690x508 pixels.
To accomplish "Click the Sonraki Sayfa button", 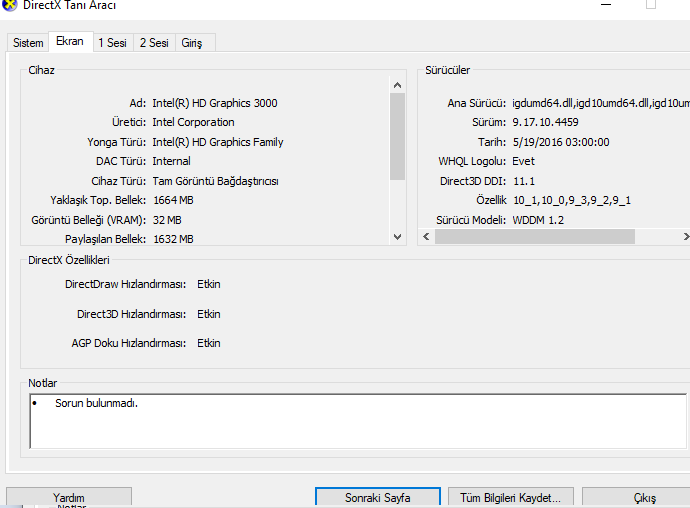I will 378,497.
